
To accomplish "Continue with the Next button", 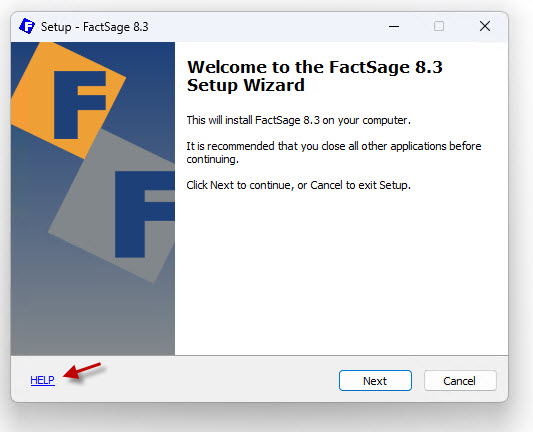I will coord(375,381).
